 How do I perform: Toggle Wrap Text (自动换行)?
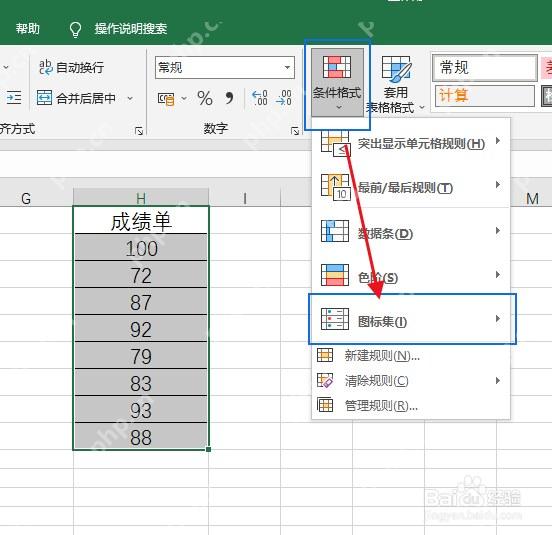tap(71, 67)
